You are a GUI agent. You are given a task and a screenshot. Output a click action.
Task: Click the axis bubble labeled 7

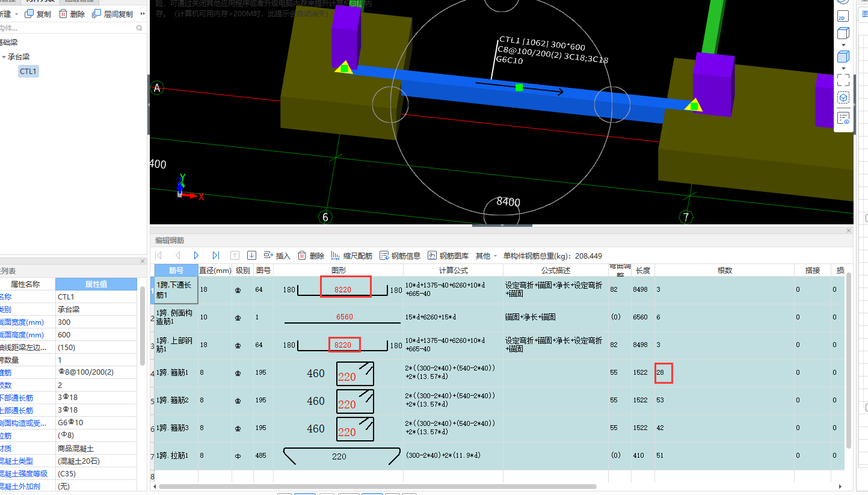[686, 217]
